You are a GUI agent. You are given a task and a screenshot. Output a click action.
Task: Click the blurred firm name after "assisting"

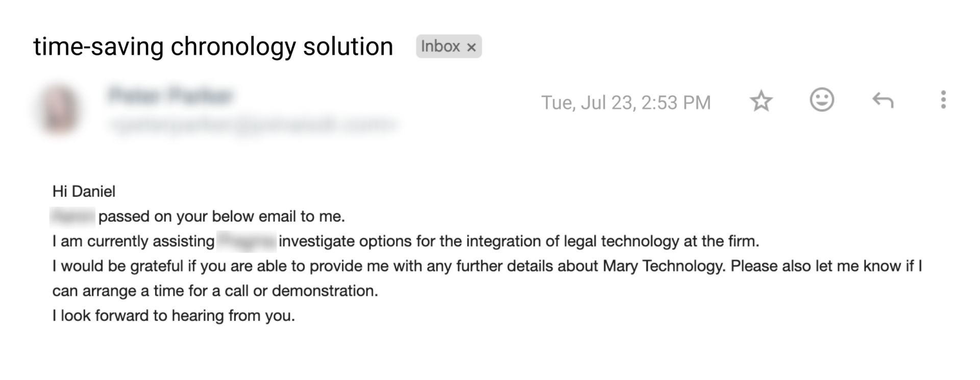tap(247, 241)
